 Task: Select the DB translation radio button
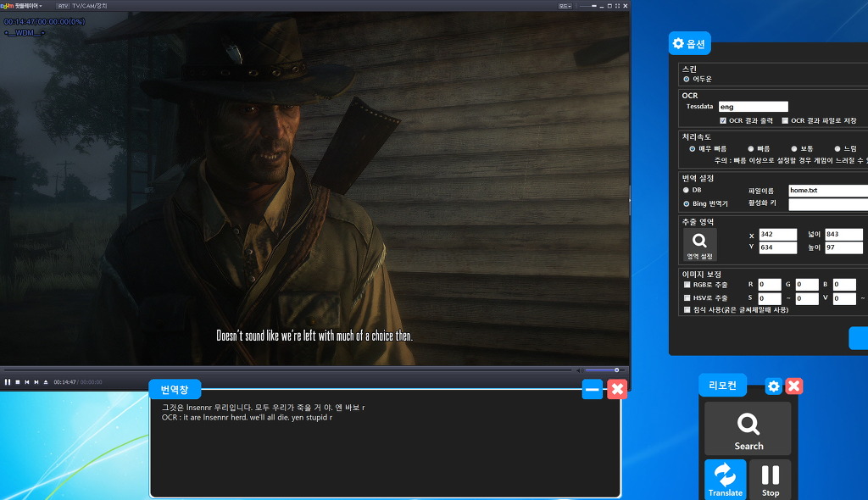pos(686,190)
